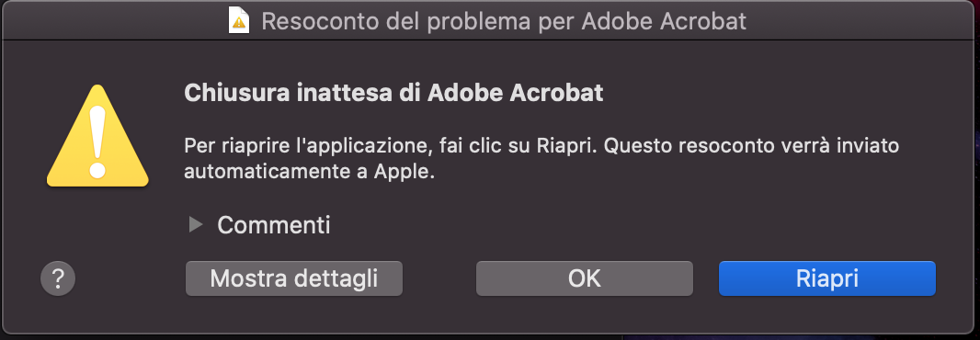The width and height of the screenshot is (980, 340).
Task: Click the title "Resoconto del problema per Adobe Acrobat"
Action: click(x=504, y=21)
